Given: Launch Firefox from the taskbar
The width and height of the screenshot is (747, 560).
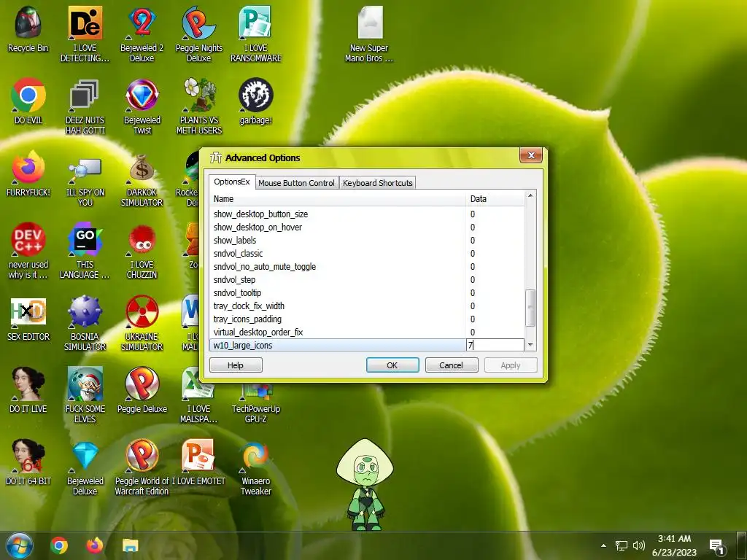Looking at the screenshot, I should coord(95,545).
